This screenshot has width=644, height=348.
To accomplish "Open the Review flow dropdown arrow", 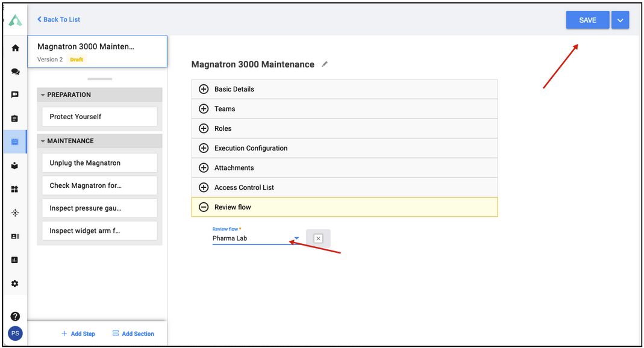I will point(296,238).
